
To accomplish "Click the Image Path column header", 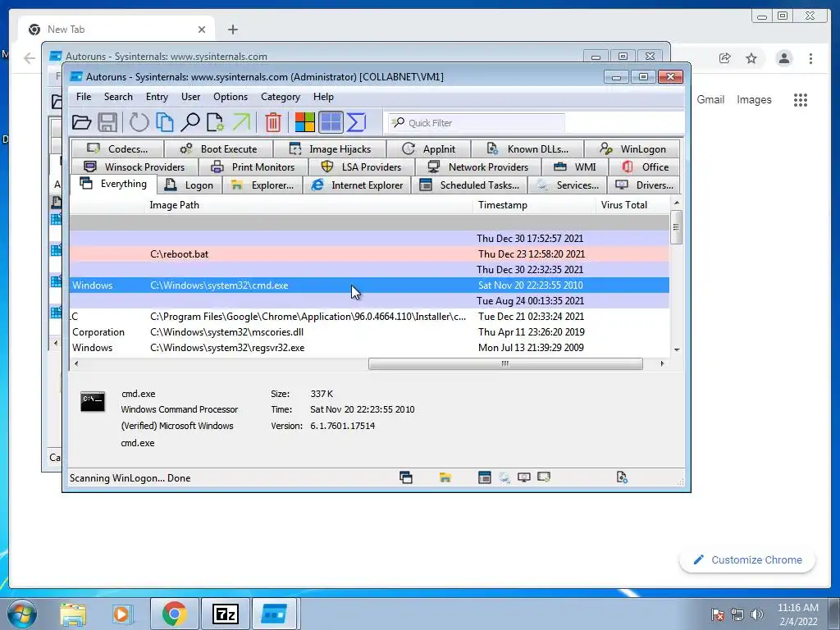I will pyautogui.click(x=308, y=205).
